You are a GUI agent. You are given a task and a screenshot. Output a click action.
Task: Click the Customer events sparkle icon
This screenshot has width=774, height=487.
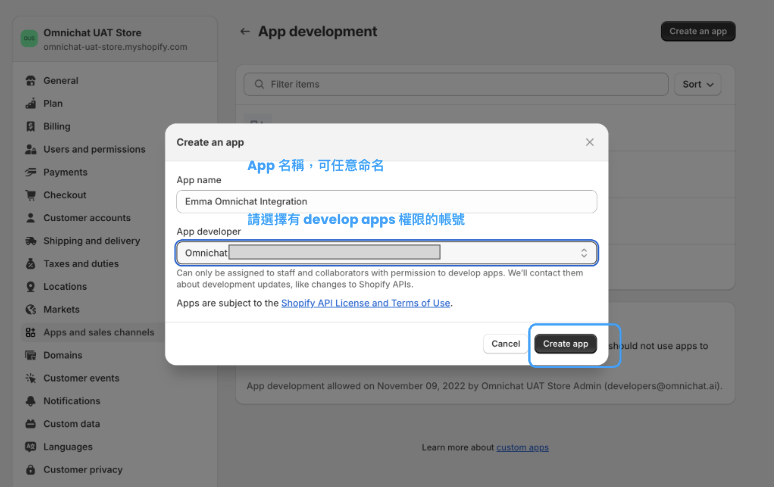pyautogui.click(x=31, y=378)
